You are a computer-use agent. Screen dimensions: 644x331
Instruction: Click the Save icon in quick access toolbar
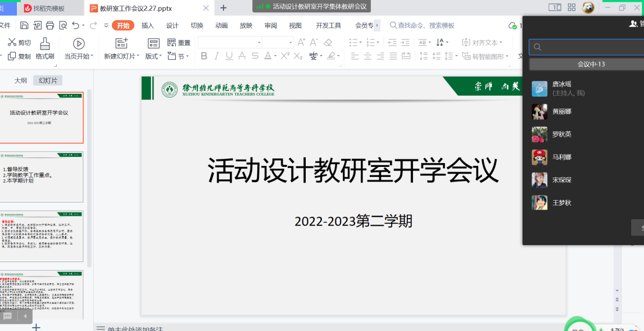(x=24, y=25)
